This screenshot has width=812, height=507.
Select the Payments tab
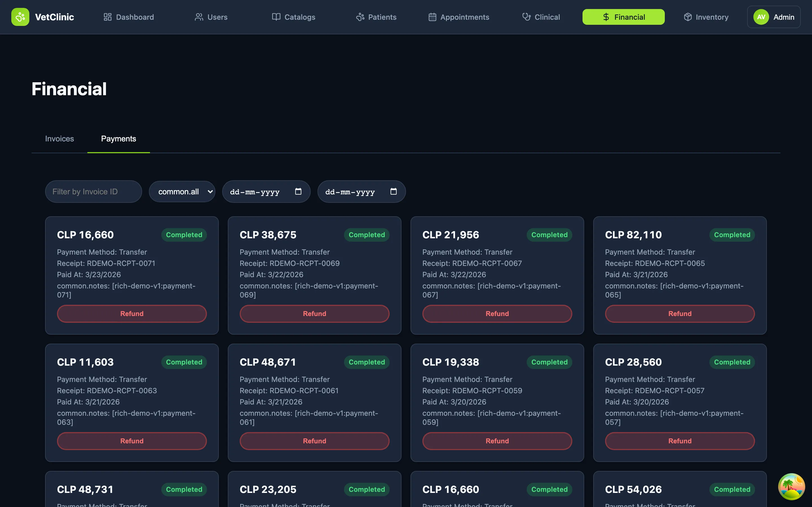pyautogui.click(x=118, y=139)
